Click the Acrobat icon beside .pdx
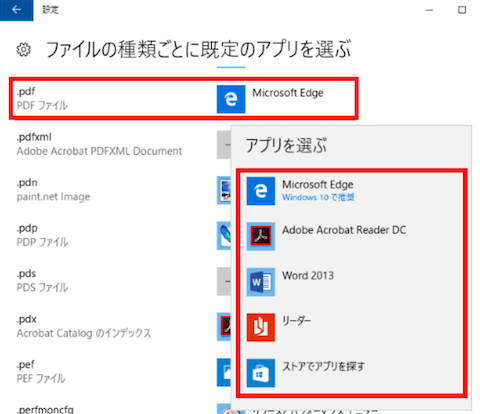 coord(224,327)
